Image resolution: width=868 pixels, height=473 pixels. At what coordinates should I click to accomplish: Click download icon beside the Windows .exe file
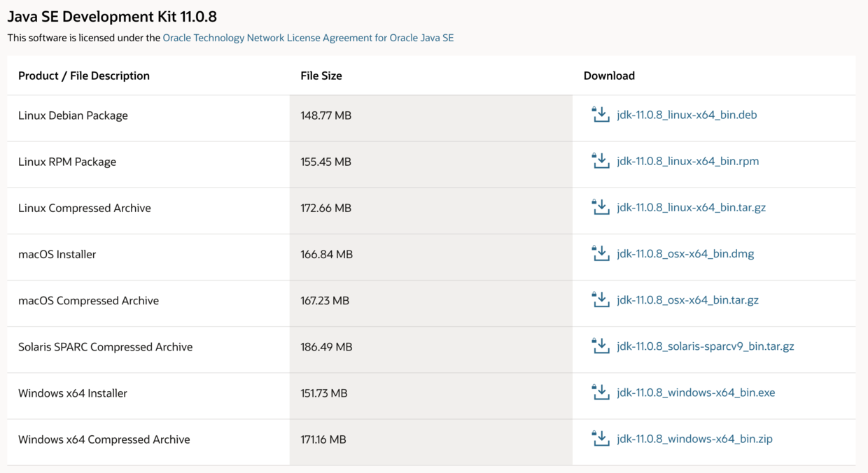pyautogui.click(x=601, y=393)
